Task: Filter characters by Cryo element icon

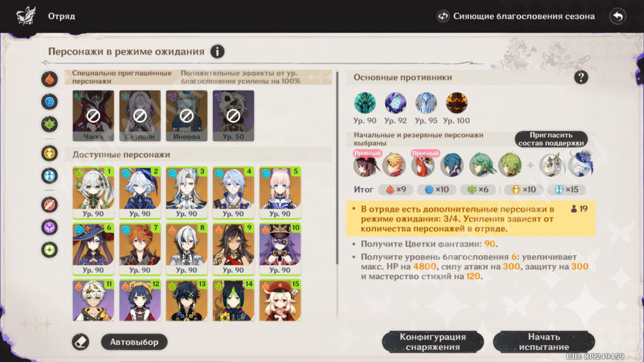Action: click(50, 176)
